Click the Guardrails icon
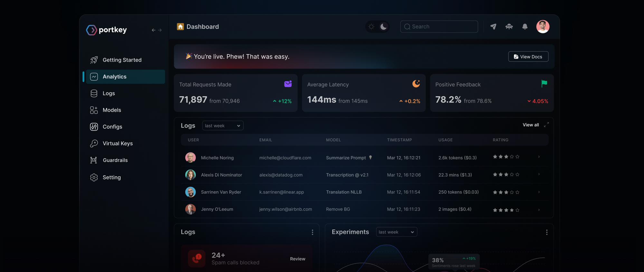Screen dimensions: 644x272 pyautogui.click(x=94, y=160)
